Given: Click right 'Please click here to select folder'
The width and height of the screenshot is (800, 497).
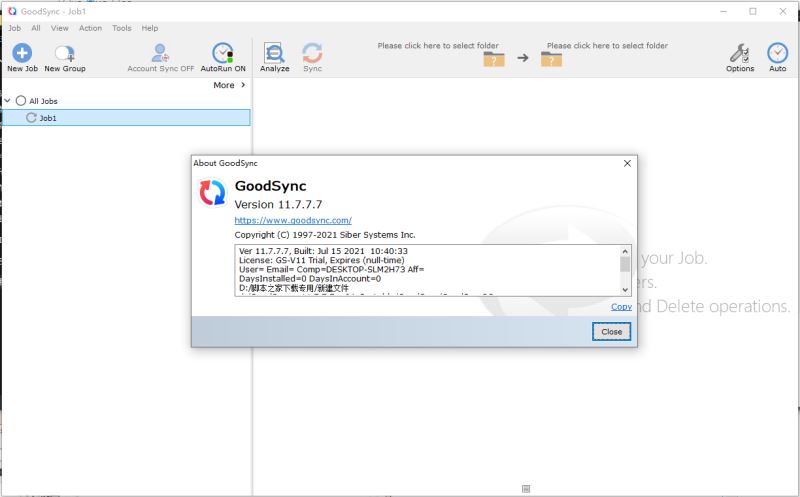Looking at the screenshot, I should coord(607,45).
